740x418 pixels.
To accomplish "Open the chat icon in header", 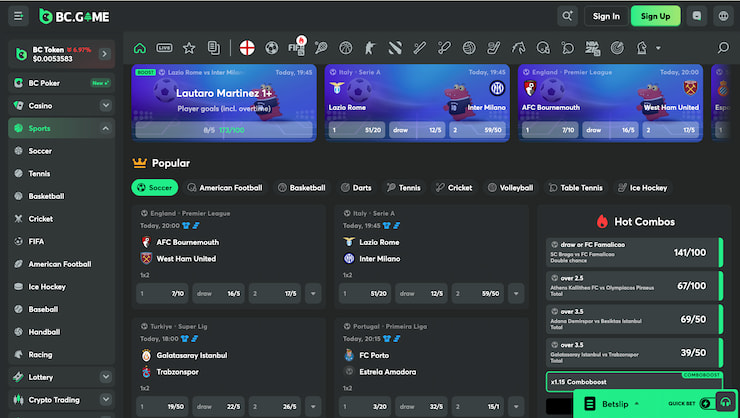I will (x=696, y=16).
